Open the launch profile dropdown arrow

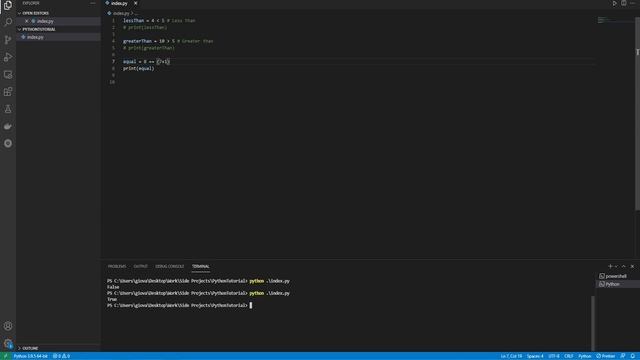click(x=616, y=267)
